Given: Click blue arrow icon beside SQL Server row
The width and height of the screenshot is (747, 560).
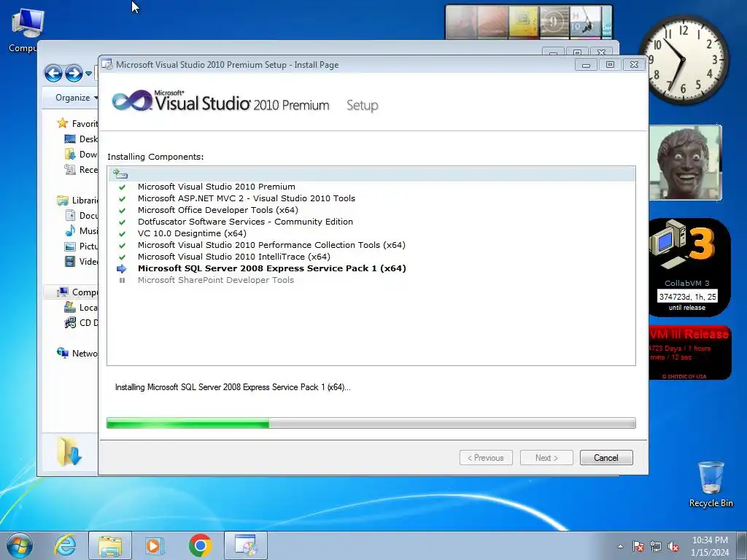Looking at the screenshot, I should (x=122, y=268).
